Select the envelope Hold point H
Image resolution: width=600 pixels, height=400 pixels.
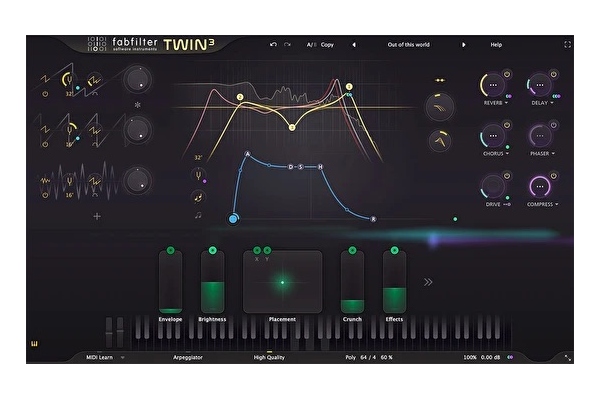(320, 167)
